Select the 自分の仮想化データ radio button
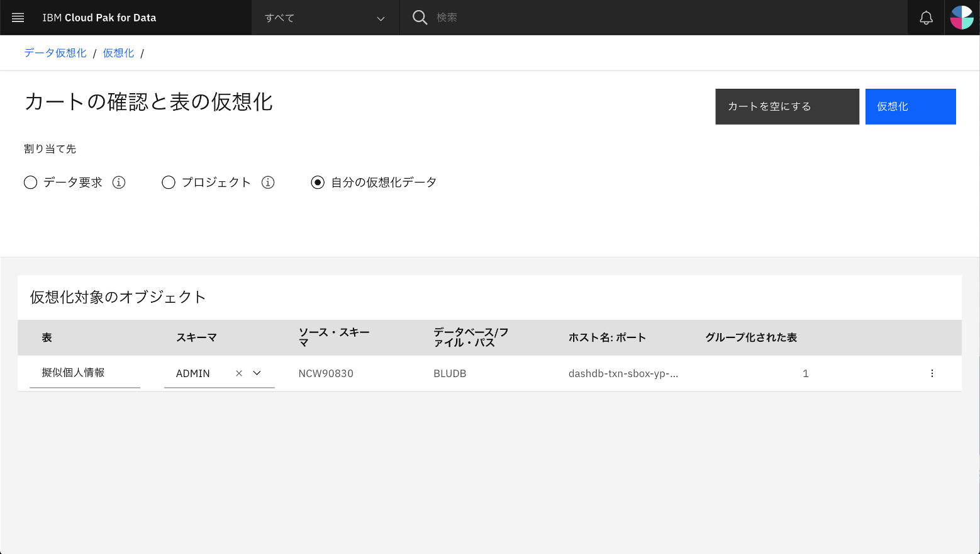This screenshot has width=980, height=554. pos(317,182)
